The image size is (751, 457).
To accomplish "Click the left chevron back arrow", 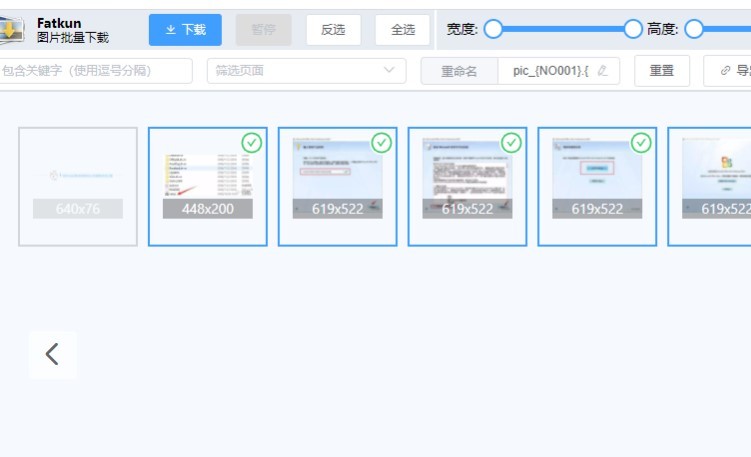I will coord(53,354).
